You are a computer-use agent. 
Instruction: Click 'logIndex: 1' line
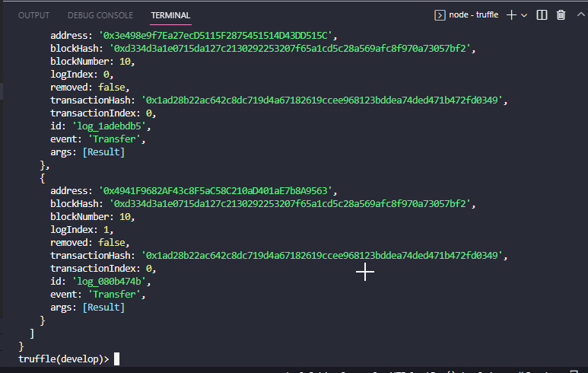coord(81,230)
